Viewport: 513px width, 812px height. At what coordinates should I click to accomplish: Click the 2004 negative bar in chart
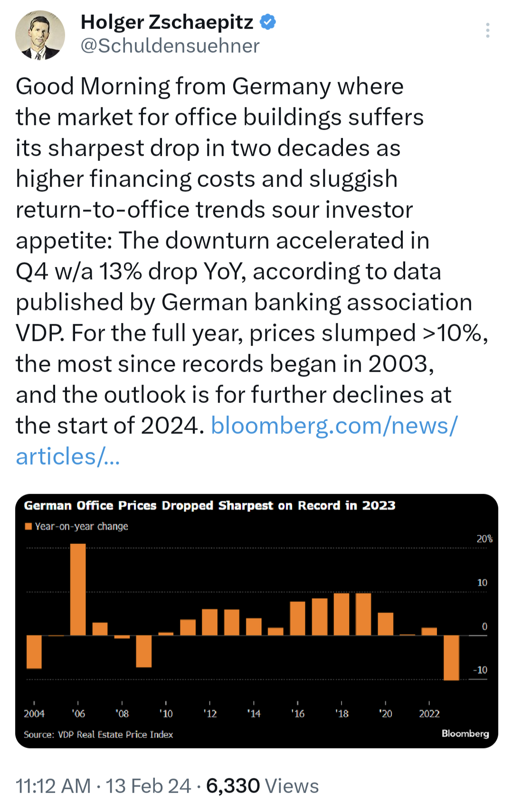click(34, 652)
